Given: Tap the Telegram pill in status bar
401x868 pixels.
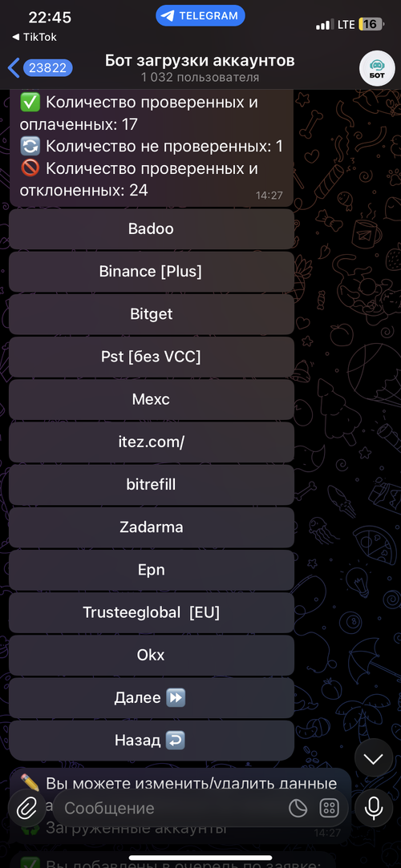Looking at the screenshot, I should click(200, 16).
